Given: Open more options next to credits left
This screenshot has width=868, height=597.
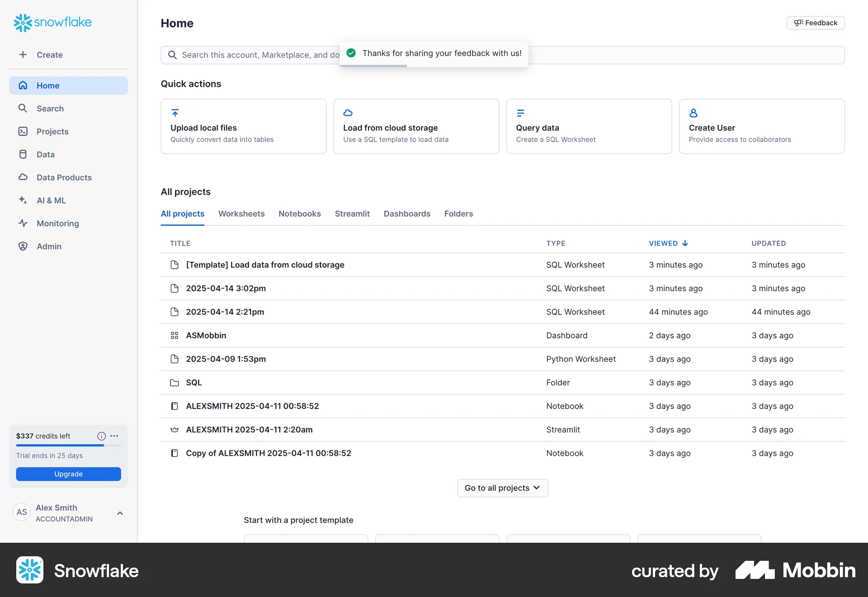Looking at the screenshot, I should coord(113,436).
